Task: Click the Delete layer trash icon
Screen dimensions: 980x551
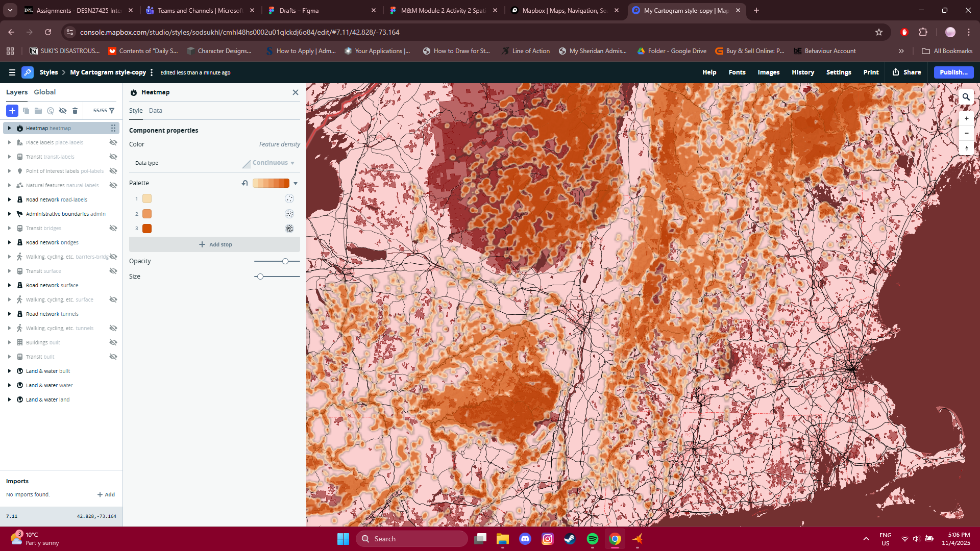Action: [x=75, y=111]
